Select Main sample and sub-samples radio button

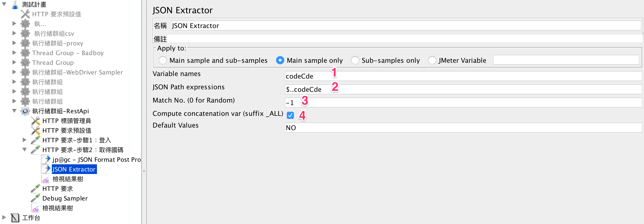tap(163, 60)
